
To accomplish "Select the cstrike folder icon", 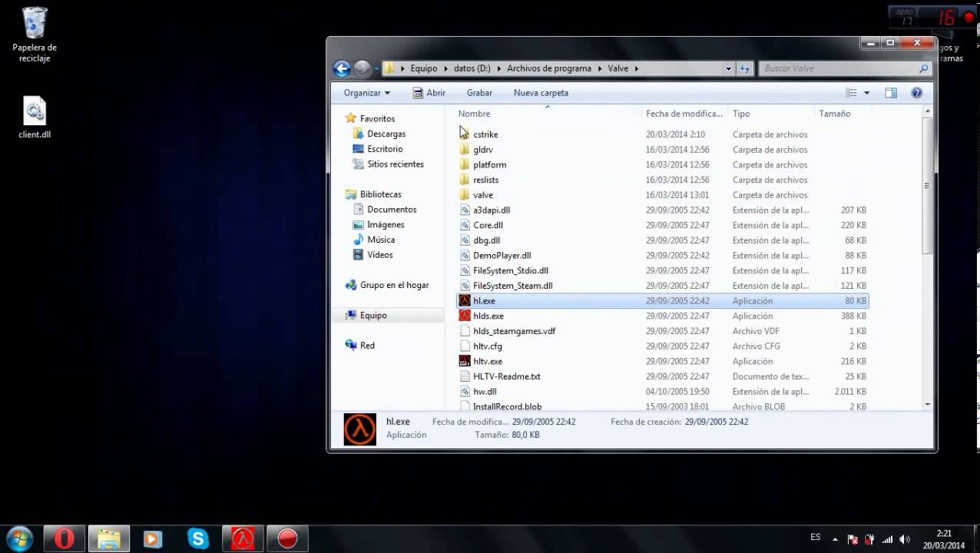I will 465,134.
